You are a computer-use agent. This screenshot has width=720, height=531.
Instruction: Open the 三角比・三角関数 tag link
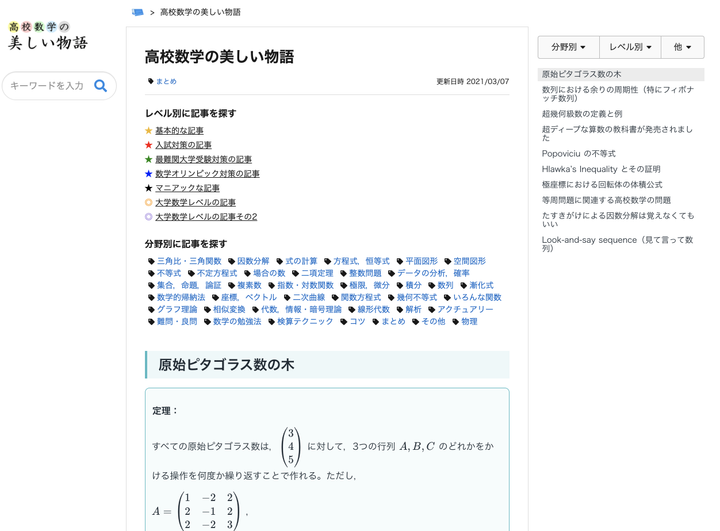point(189,261)
